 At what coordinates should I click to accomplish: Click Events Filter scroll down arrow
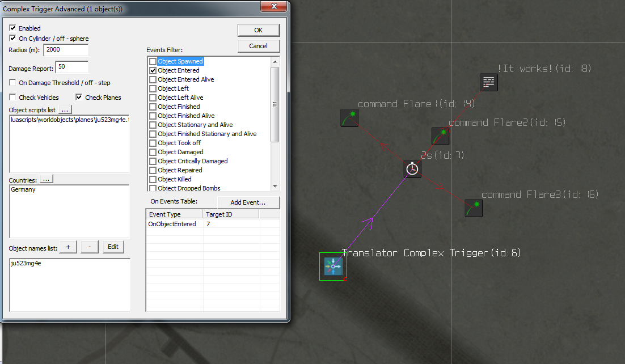click(275, 187)
